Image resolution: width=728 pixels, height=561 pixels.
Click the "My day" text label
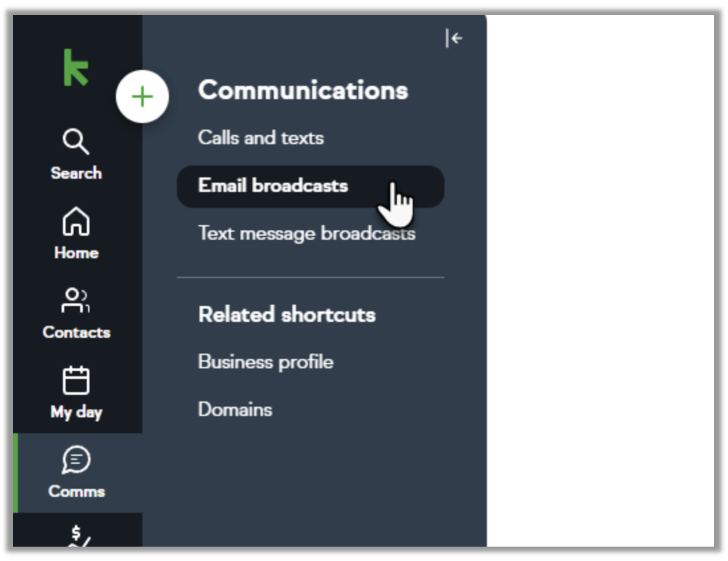pos(76,412)
